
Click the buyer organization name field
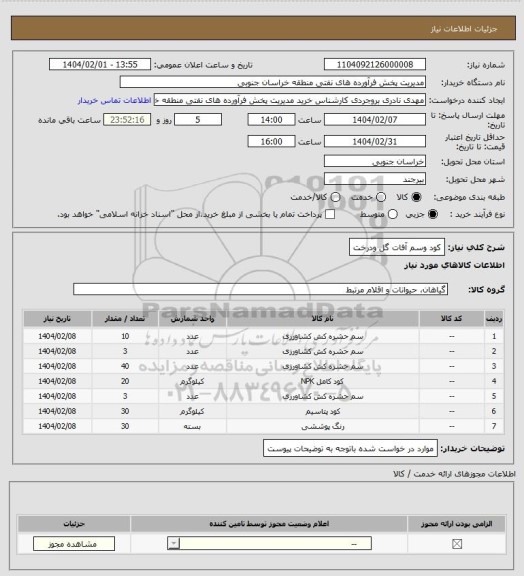(x=273, y=82)
